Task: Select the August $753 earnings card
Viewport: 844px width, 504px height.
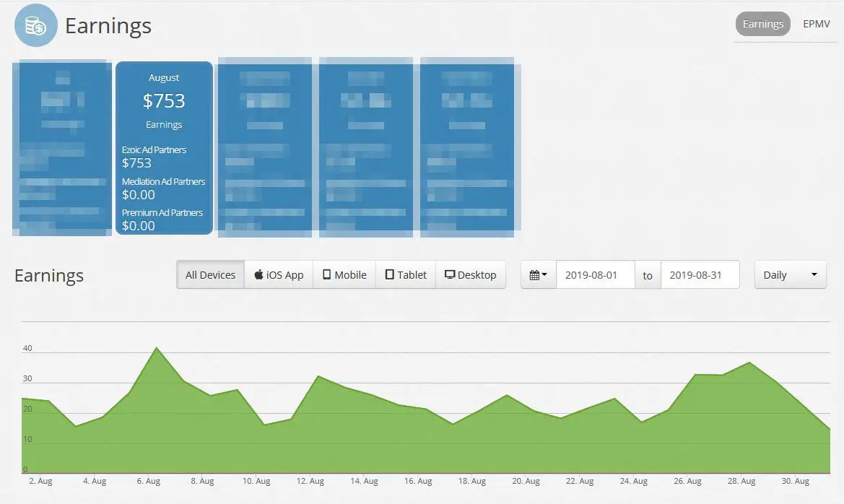Action: tap(164, 148)
